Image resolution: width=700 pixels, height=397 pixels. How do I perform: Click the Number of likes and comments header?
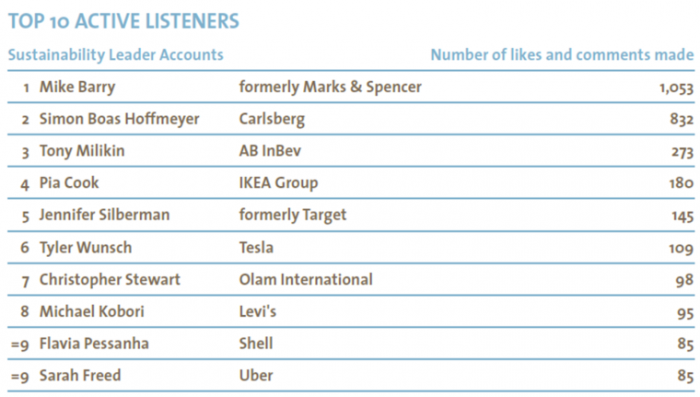[562, 55]
